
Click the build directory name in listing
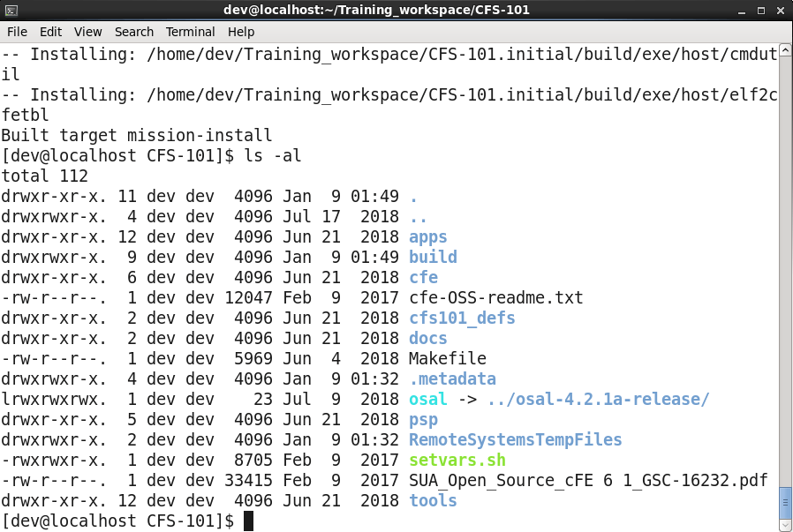[x=433, y=257]
